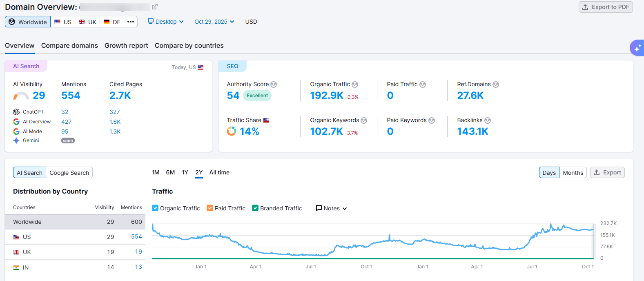This screenshot has height=281, width=644.
Task: Click the Backlinks info globe icon
Action: coord(488,120)
